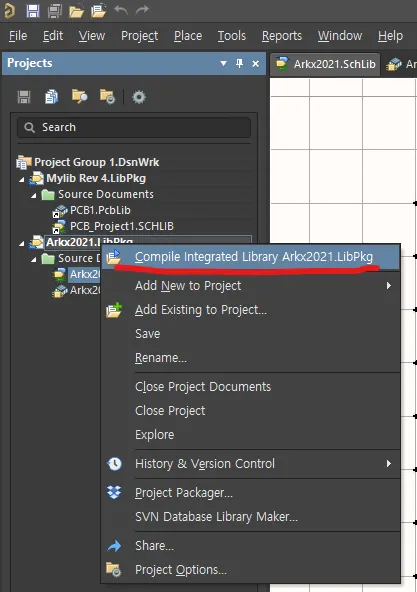Choose Project Options in context menu
417x592 pixels.
point(251,570)
